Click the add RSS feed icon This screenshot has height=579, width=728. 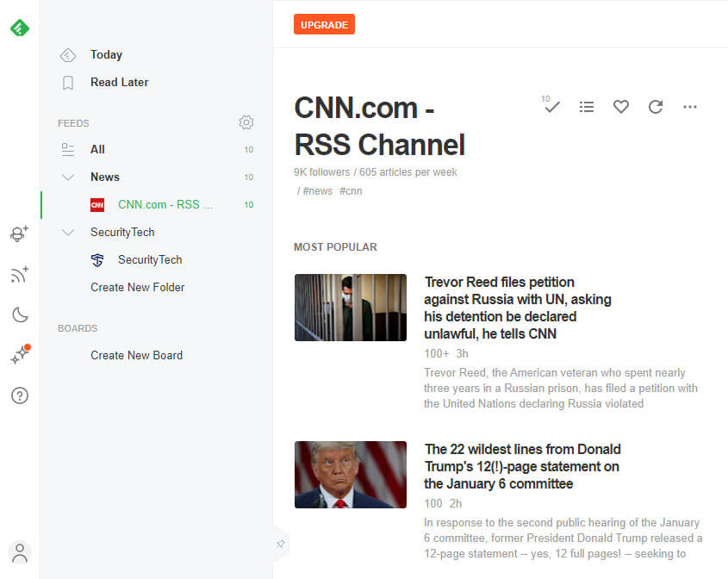(20, 274)
